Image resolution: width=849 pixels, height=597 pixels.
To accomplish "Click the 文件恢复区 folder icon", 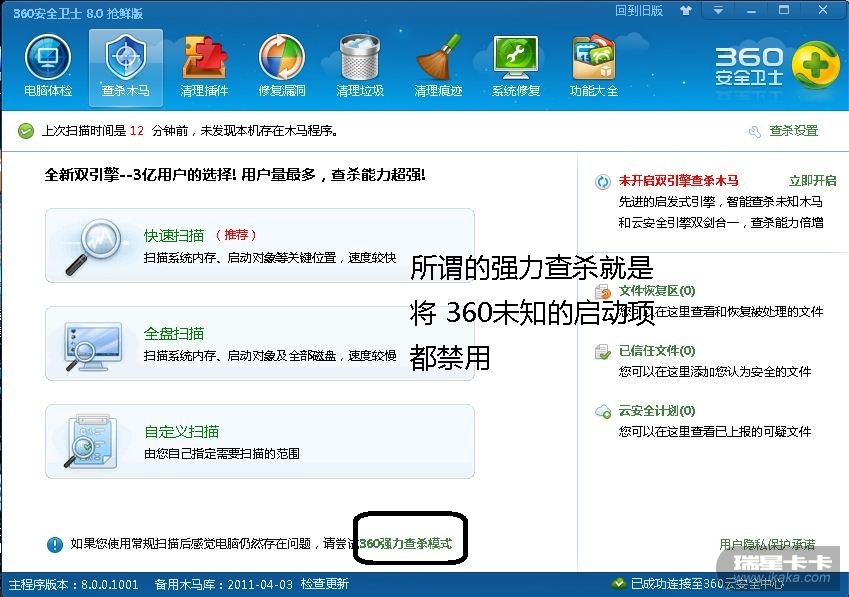I will point(603,292).
